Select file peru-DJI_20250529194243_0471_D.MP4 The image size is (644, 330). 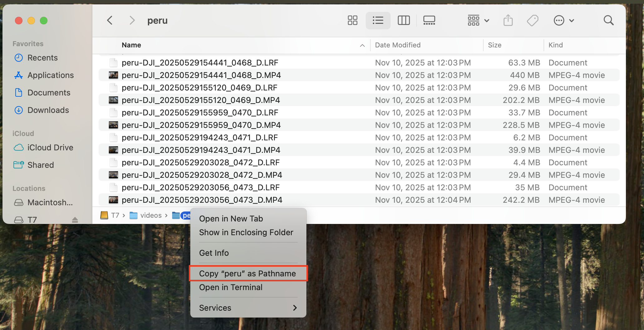tap(359, 150)
